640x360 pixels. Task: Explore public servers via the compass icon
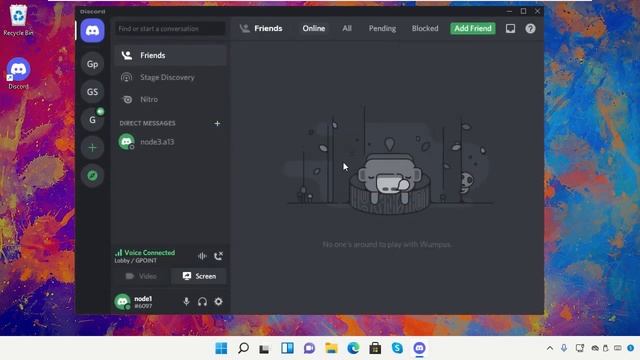coord(92,176)
